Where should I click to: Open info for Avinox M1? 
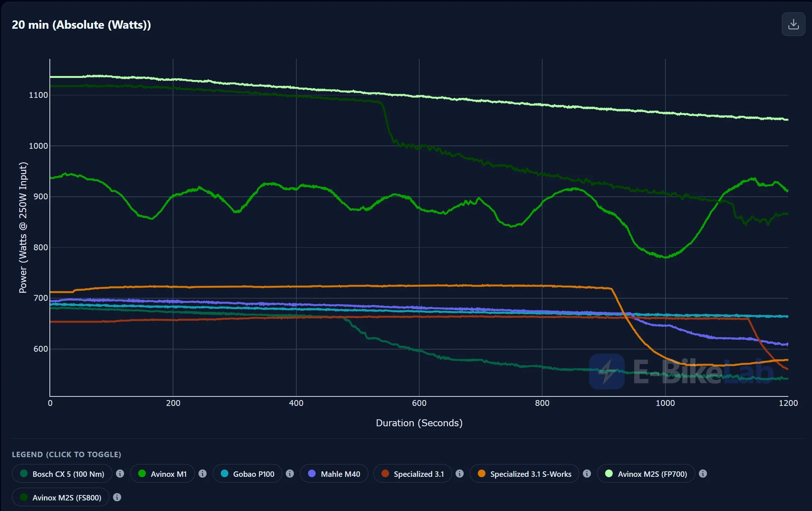(203, 474)
